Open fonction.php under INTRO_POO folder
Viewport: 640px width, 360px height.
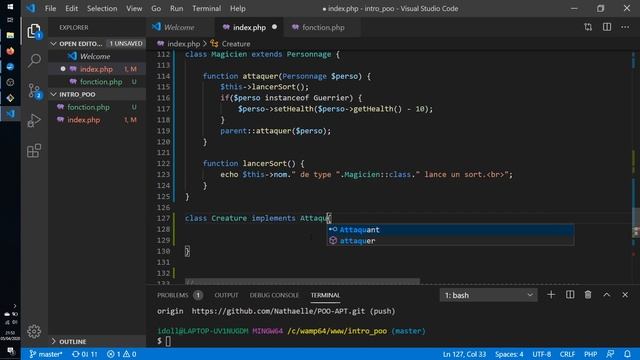97,107
